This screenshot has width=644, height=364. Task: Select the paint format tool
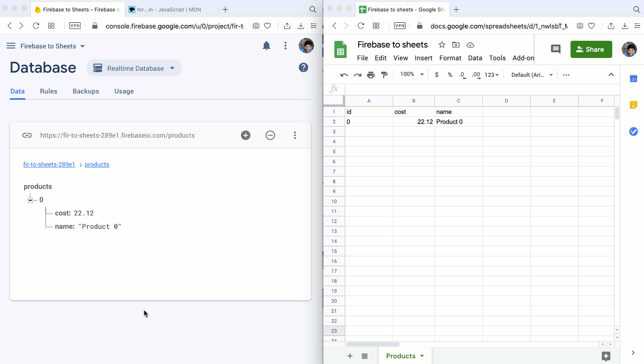tap(384, 75)
